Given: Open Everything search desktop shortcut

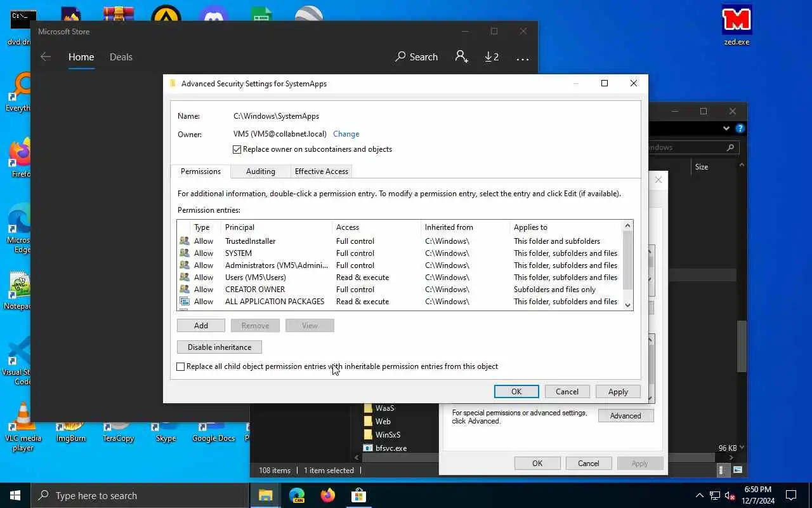Looking at the screenshot, I should tap(19, 92).
